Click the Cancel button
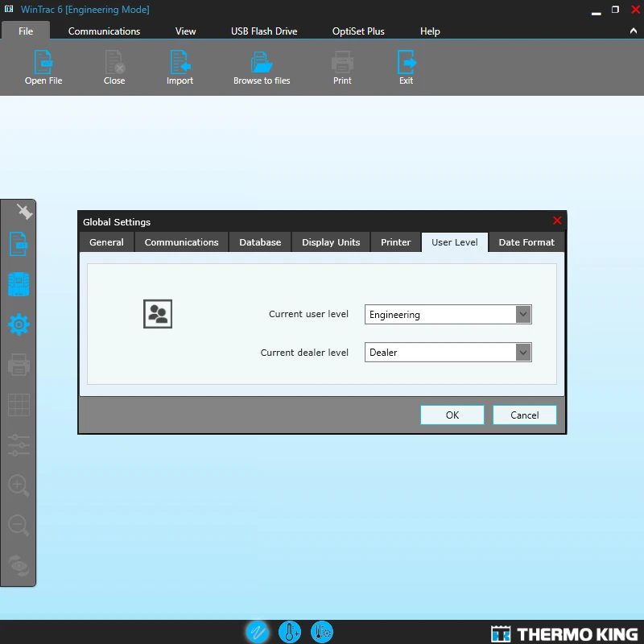 tap(525, 415)
